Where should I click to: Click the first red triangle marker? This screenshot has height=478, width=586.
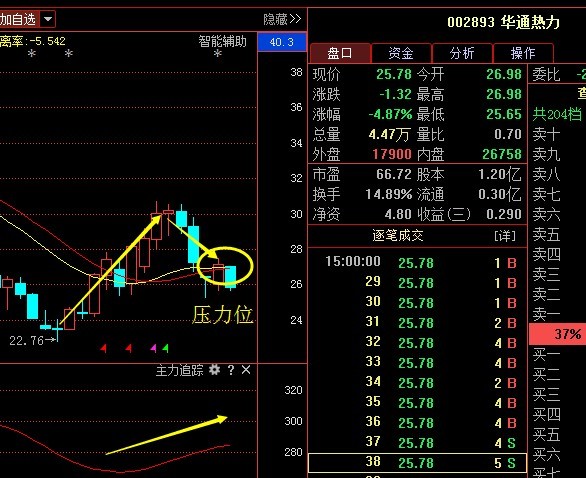click(104, 348)
